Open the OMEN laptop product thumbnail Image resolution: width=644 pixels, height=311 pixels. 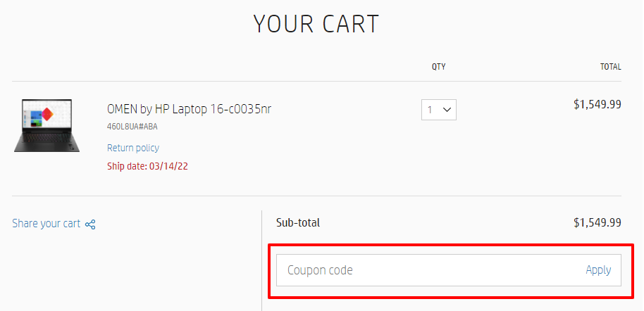[47, 125]
